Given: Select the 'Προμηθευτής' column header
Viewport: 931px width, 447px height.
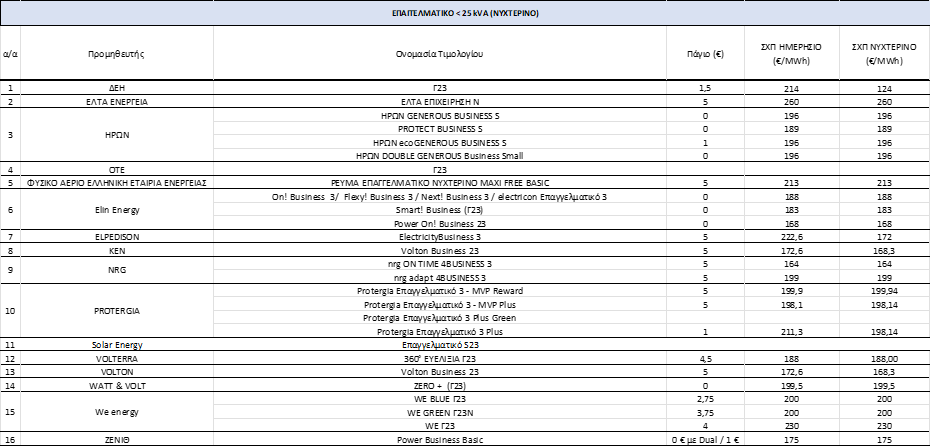Looking at the screenshot, I should pos(116,53).
